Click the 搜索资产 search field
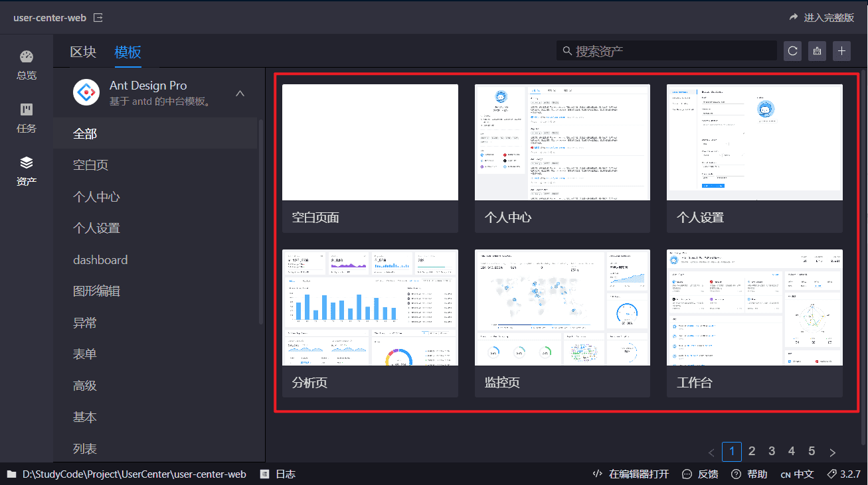 pos(667,51)
